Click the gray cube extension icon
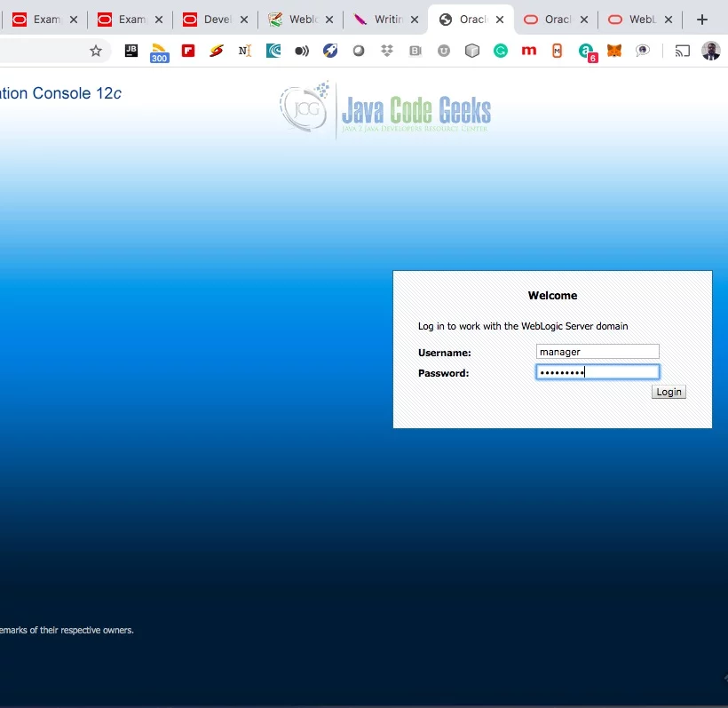Image resolution: width=728 pixels, height=708 pixels. pos(472,51)
